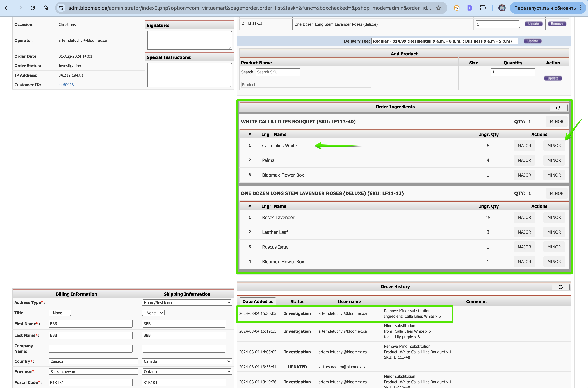This screenshot has height=388, width=588.
Task: Click MAJOR for Calla Lilies White
Action: click(524, 145)
